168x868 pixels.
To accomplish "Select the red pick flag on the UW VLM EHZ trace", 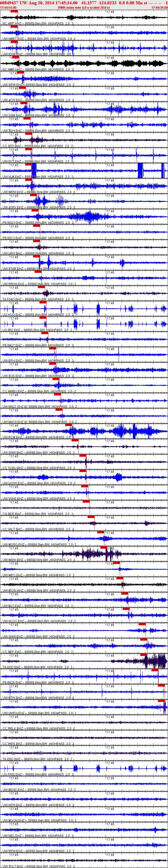I will click(28, 165).
